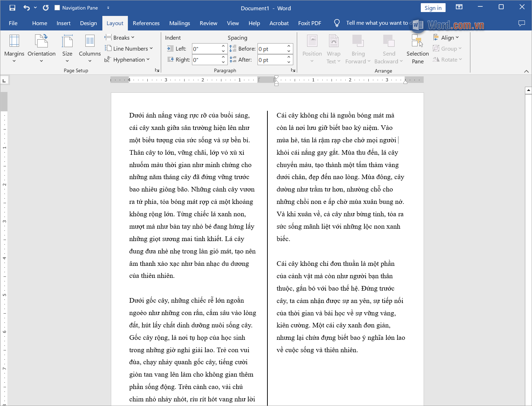Image resolution: width=532 pixels, height=406 pixels.
Task: Open the Rotate menu
Action: [447, 59]
